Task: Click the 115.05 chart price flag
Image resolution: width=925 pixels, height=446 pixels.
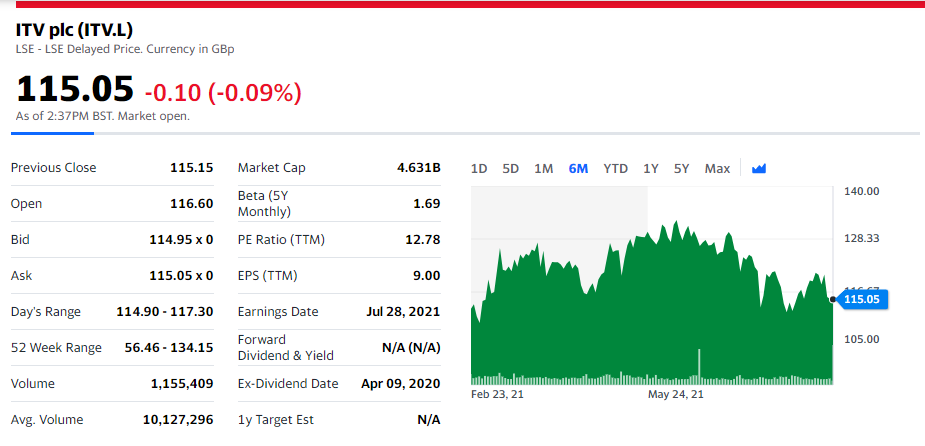Action: click(862, 300)
